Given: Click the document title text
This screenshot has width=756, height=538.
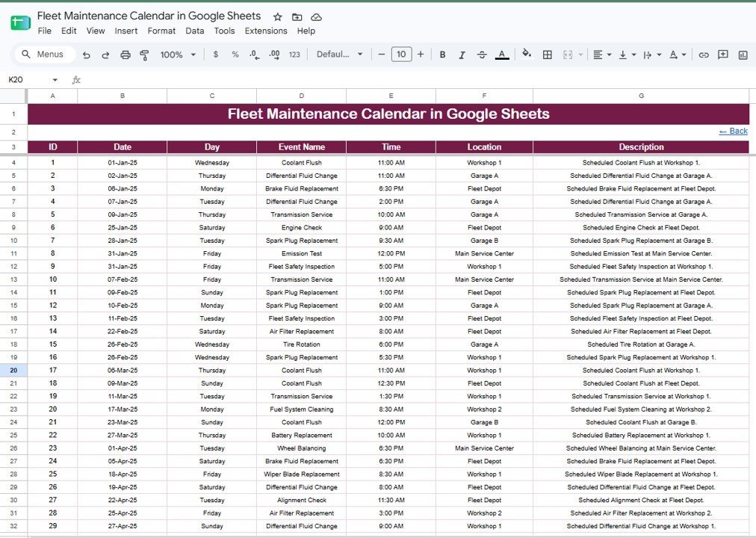Looking at the screenshot, I should pos(149,16).
